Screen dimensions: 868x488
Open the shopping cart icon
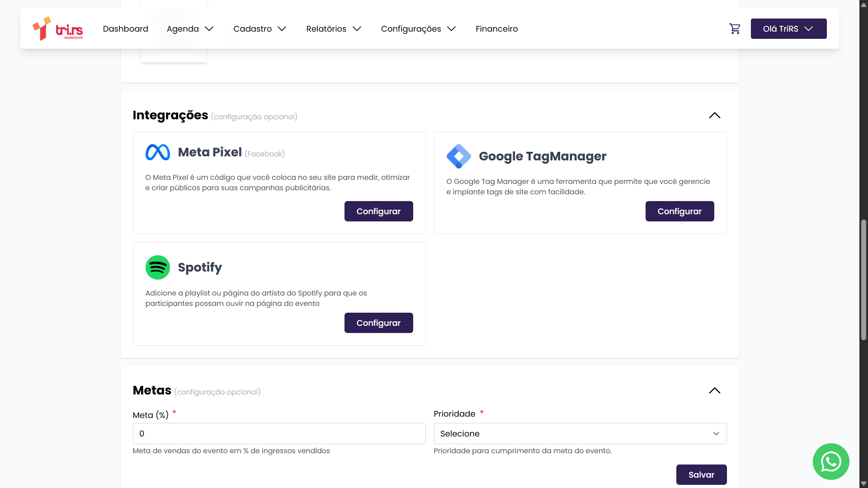(x=735, y=29)
